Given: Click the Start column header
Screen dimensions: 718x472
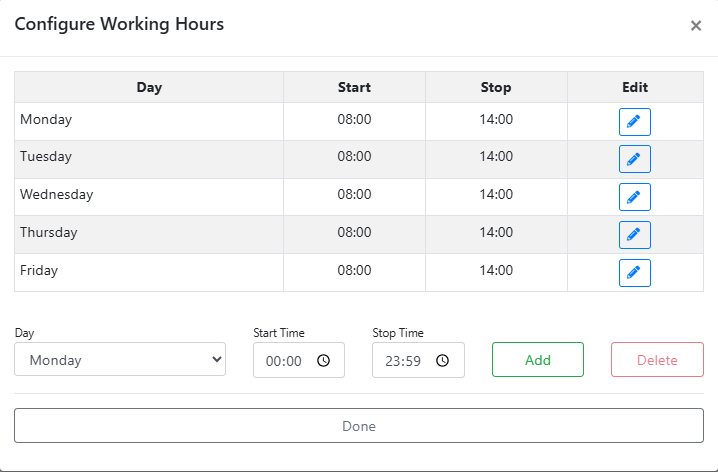Looking at the screenshot, I should pyautogui.click(x=354, y=87).
